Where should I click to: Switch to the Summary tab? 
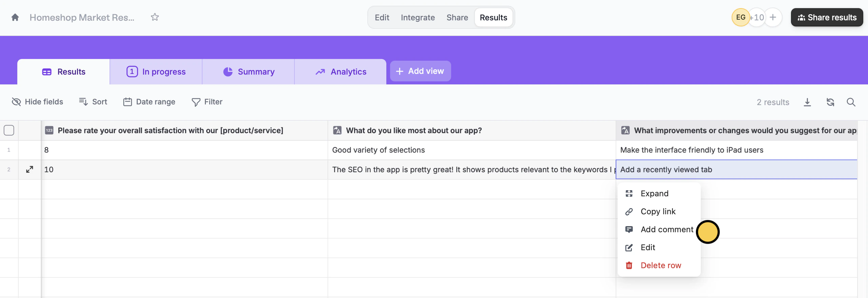[249, 72]
